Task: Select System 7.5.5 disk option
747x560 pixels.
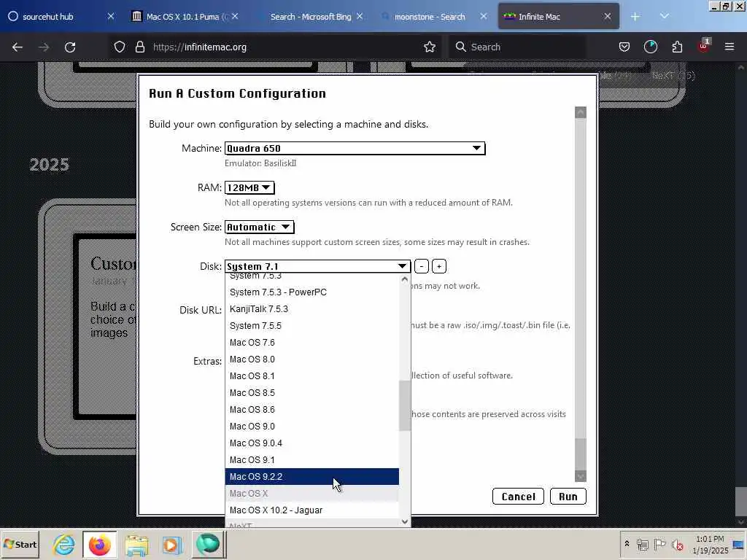Action: tap(312, 326)
